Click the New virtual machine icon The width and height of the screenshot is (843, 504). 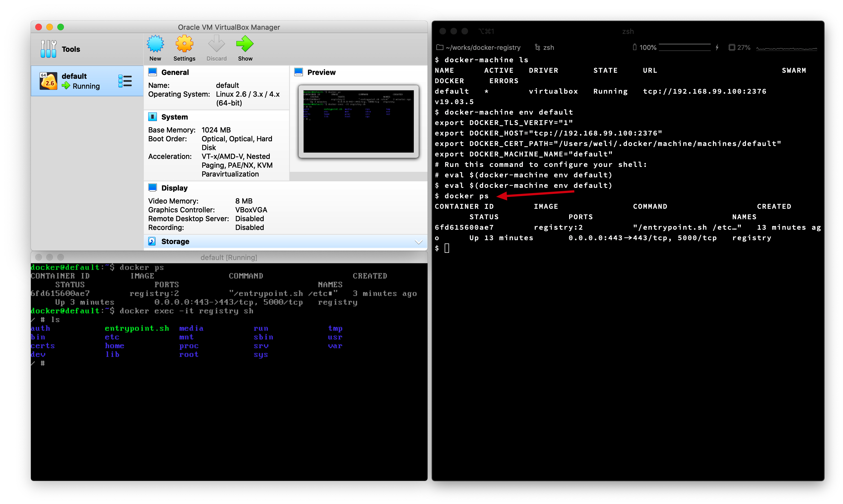[155, 44]
